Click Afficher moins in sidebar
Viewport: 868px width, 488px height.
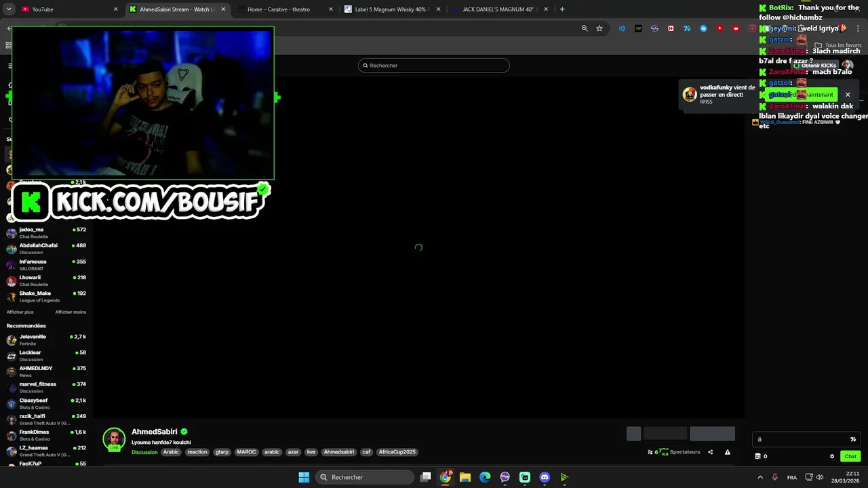tap(71, 312)
